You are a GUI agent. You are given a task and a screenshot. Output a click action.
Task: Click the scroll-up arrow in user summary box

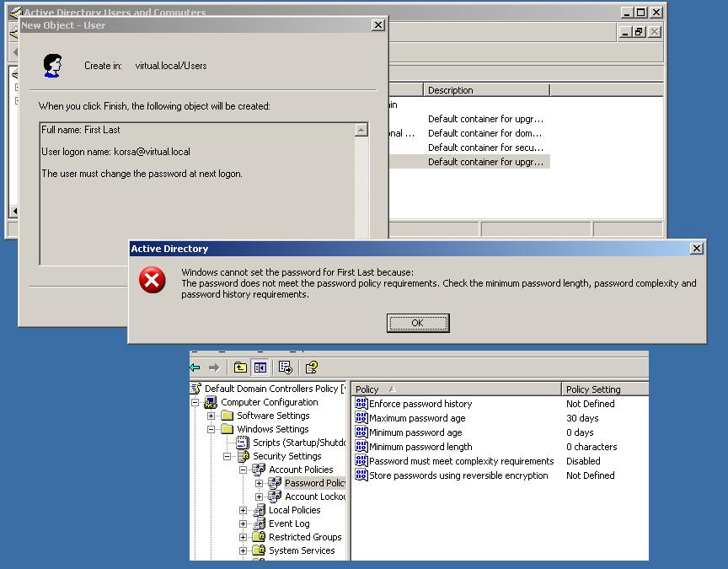[x=361, y=130]
